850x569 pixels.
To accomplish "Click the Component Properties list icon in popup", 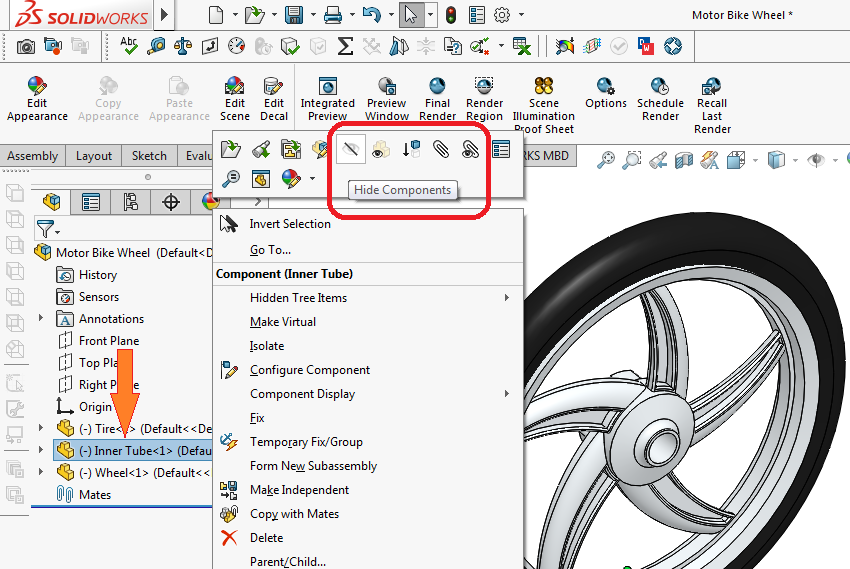I will (x=501, y=149).
